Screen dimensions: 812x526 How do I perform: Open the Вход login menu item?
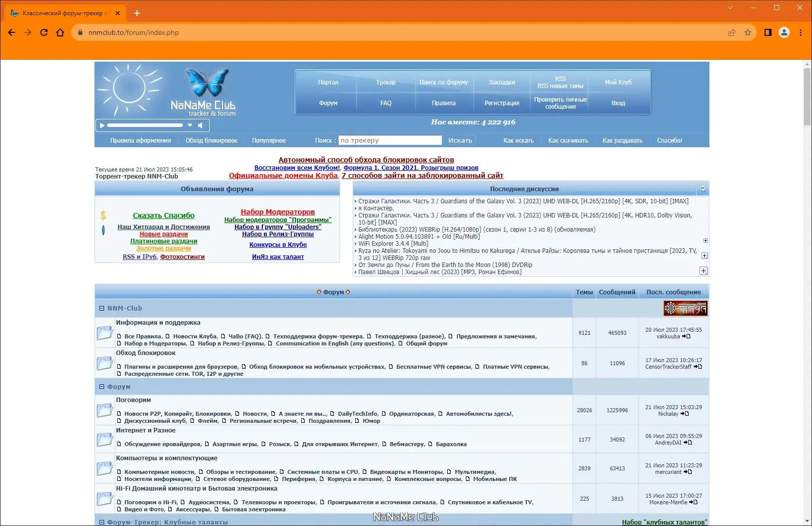pos(618,103)
